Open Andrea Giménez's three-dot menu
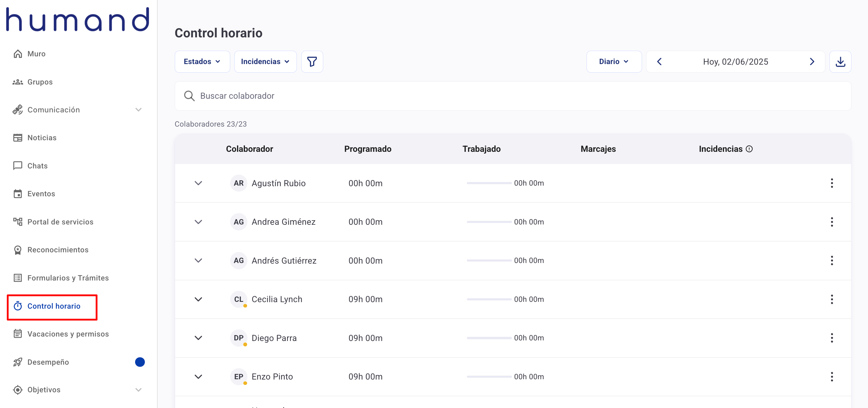The image size is (868, 408). coord(832,222)
